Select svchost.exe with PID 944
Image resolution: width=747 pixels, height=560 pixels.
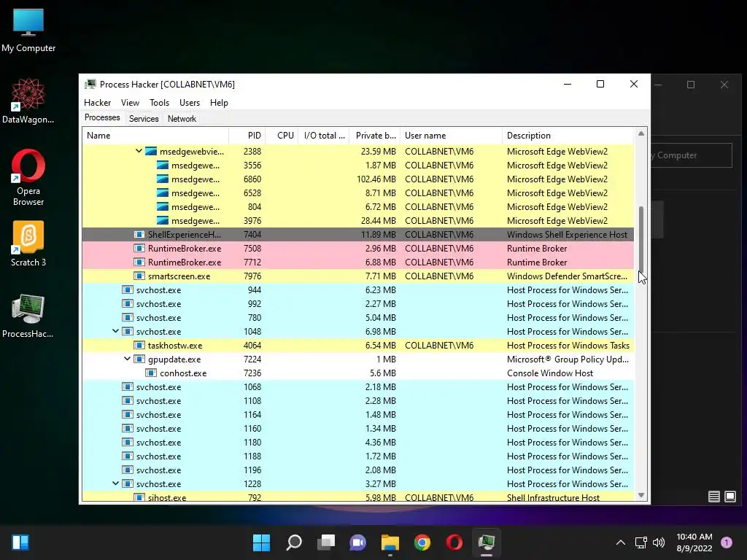358,290
